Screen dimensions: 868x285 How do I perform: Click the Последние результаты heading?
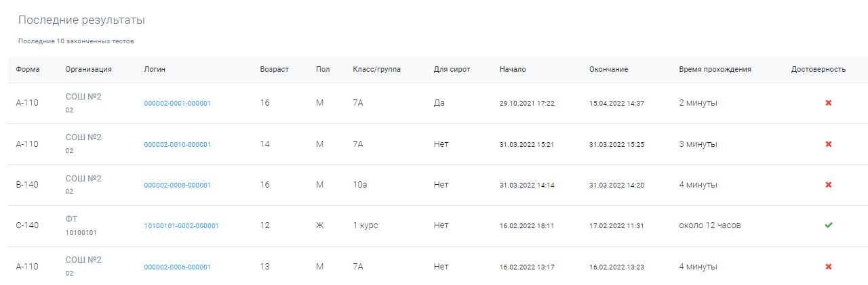tap(81, 20)
